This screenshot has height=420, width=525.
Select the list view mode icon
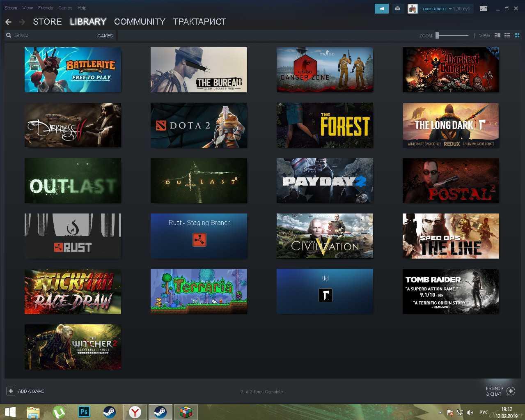507,35
